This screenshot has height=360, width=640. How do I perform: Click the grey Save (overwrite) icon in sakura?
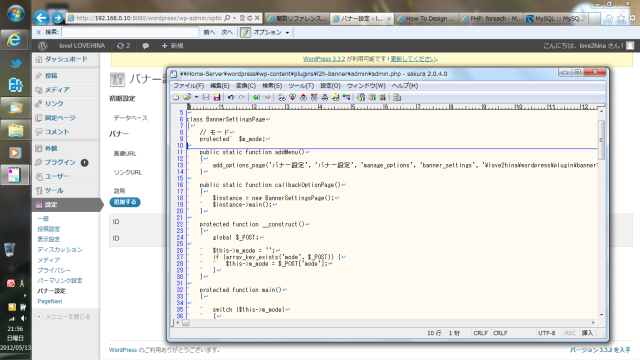click(206, 97)
